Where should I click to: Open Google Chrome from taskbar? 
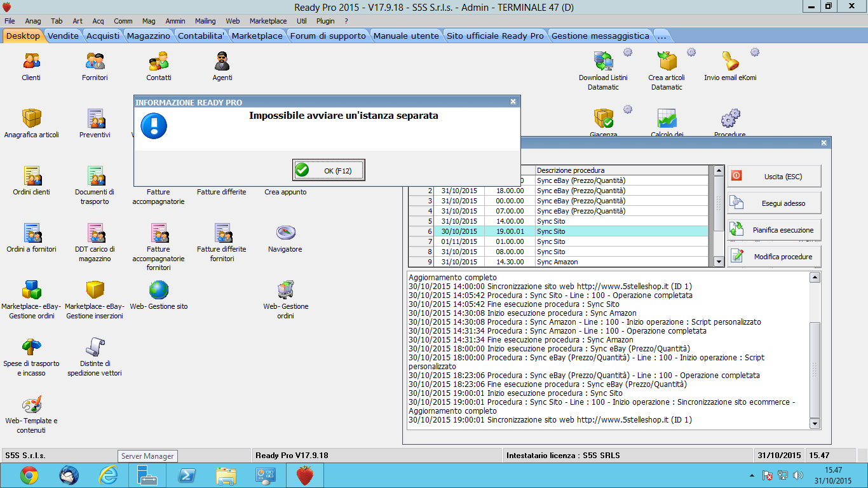(x=29, y=475)
